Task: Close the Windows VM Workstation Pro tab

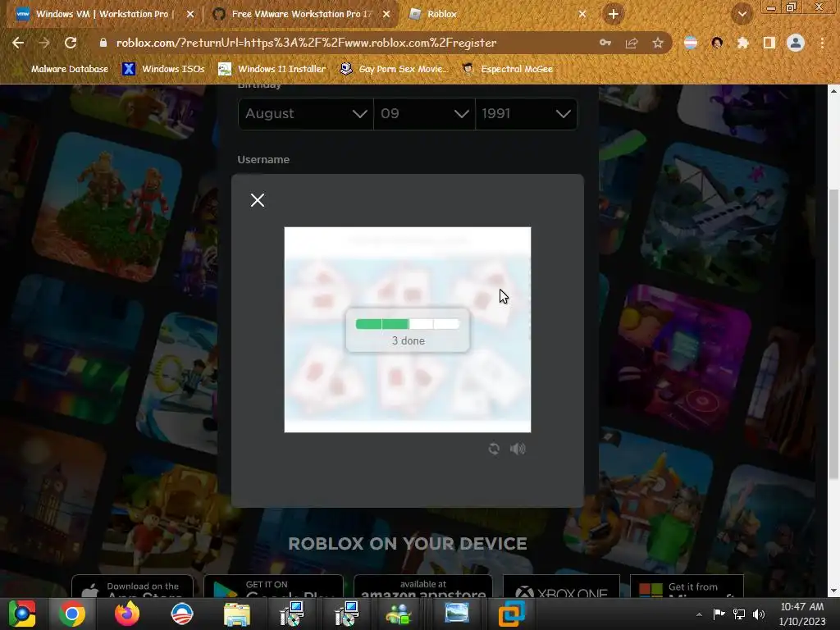Action: [x=190, y=14]
